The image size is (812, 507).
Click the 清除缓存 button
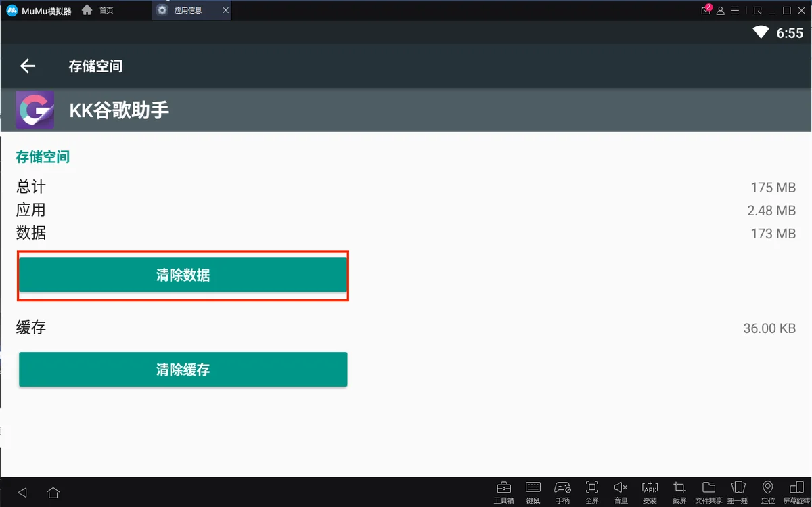click(183, 370)
